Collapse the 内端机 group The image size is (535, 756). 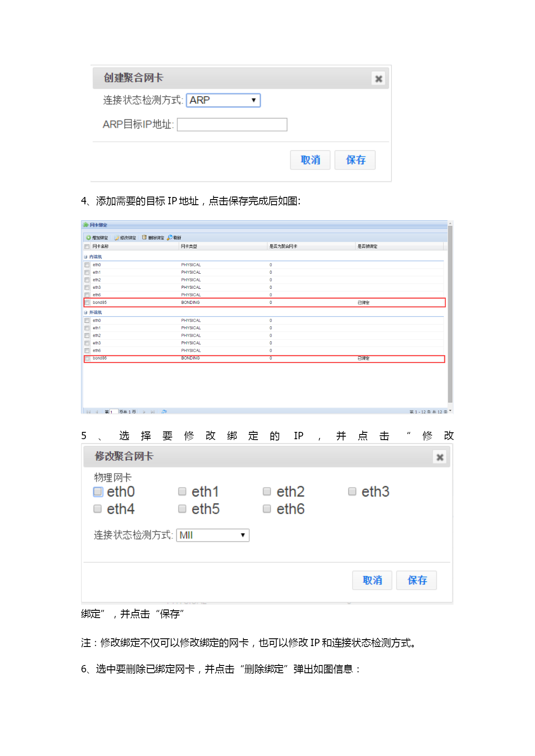[x=85, y=257]
